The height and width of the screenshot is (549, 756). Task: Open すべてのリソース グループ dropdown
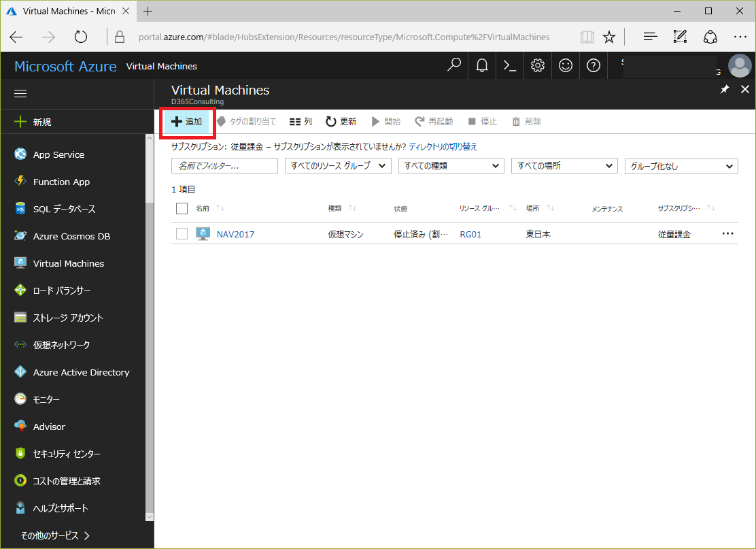click(x=338, y=166)
